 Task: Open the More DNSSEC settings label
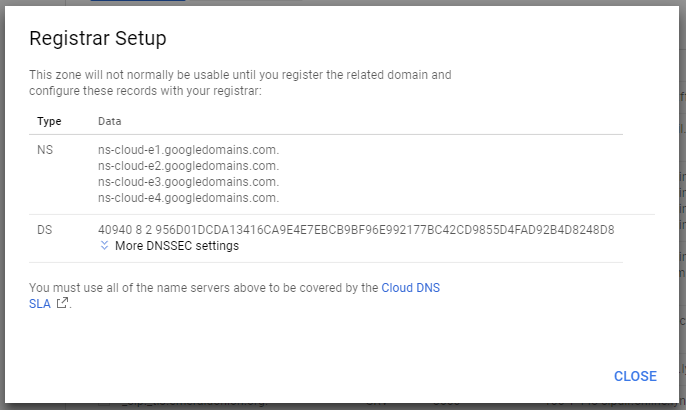177,246
